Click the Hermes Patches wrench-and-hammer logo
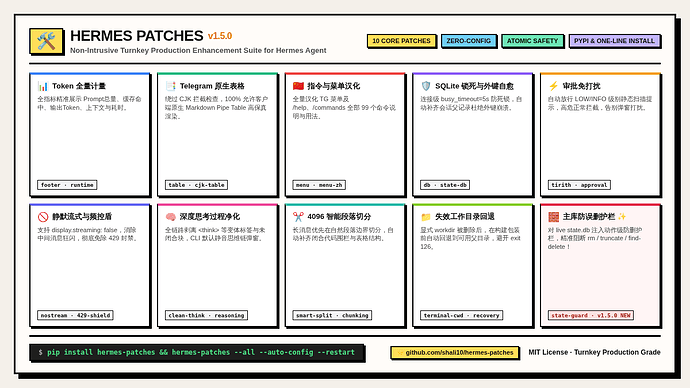The height and width of the screenshot is (388, 690). [46, 41]
